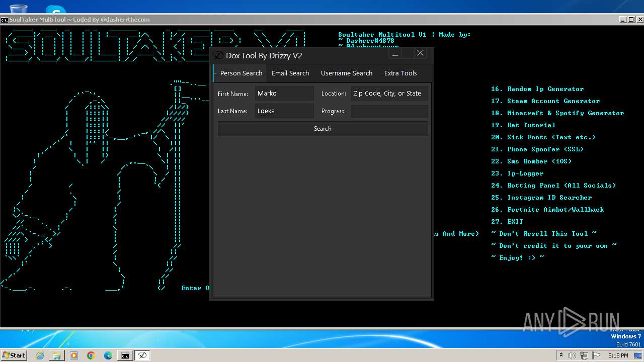The image size is (644, 362).
Task: Click '~ Enjoy! :) ~' console text
Action: click(x=517, y=257)
